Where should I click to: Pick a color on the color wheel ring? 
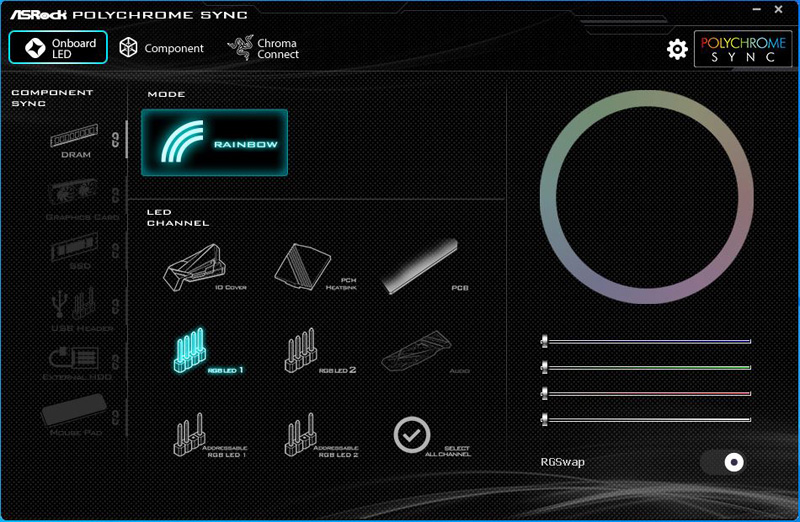(x=646, y=99)
